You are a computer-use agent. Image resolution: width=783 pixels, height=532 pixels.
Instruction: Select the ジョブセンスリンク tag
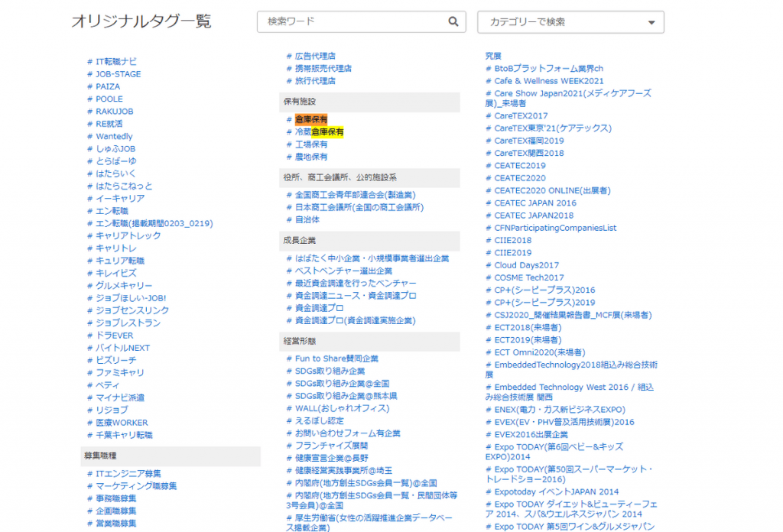[132, 310]
